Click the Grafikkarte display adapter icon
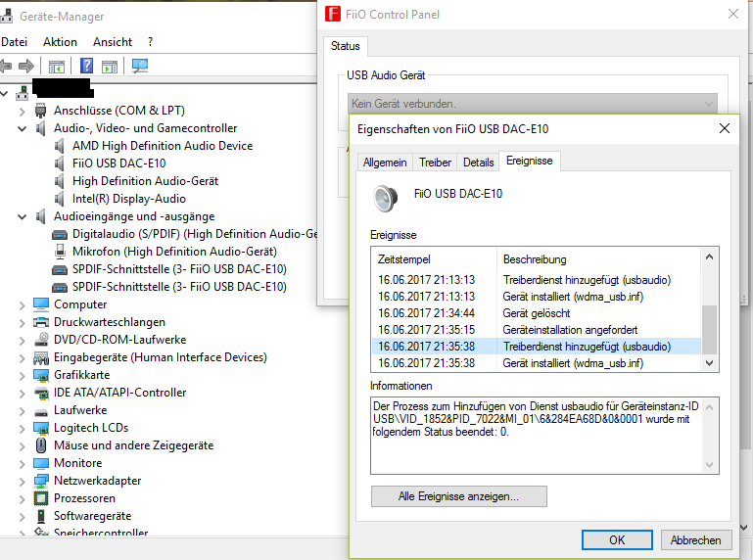The width and height of the screenshot is (753, 560). (41, 375)
